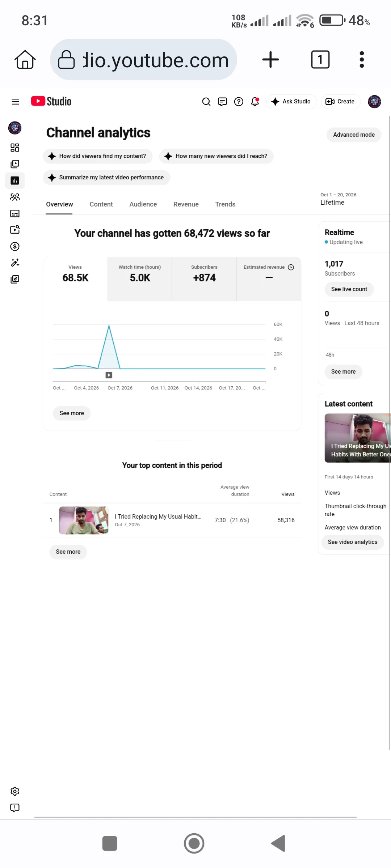Image resolution: width=391 pixels, height=868 pixels.
Task: Click the peak of the views chart
Action: pyautogui.click(x=109, y=325)
